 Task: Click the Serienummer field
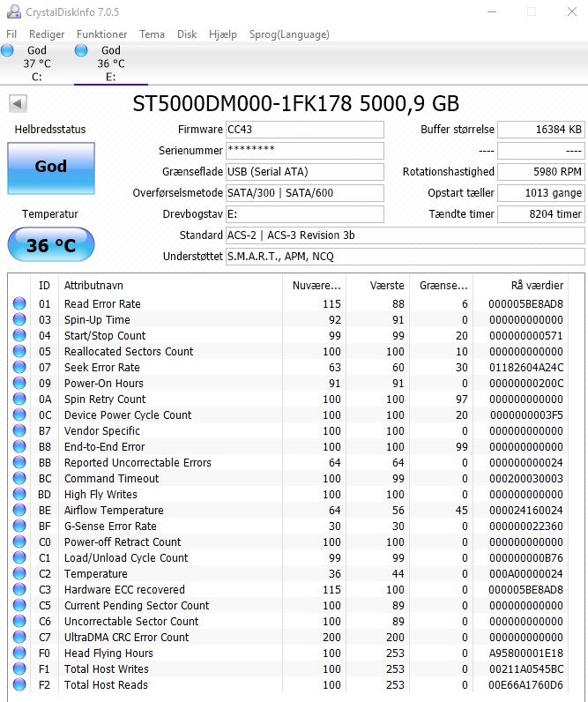point(305,151)
